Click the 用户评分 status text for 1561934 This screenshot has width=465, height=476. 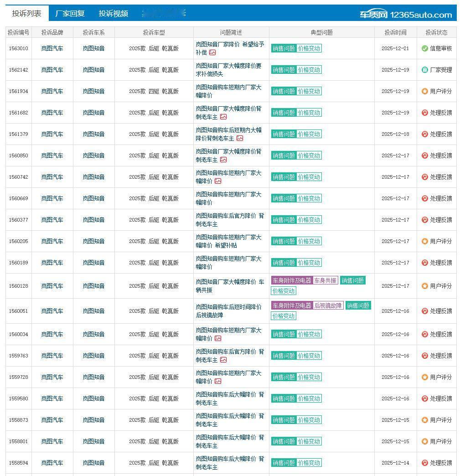(x=441, y=91)
